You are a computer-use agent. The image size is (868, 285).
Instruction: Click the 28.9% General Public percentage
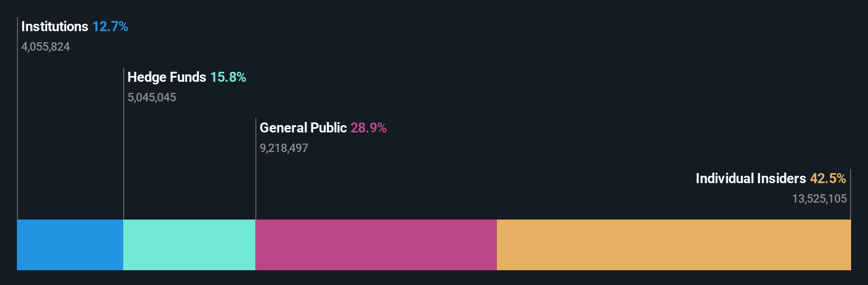coord(368,128)
